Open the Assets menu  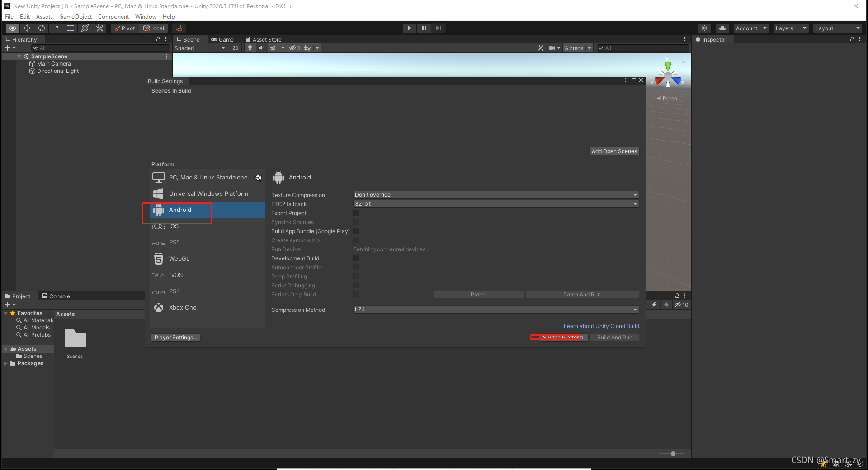44,17
